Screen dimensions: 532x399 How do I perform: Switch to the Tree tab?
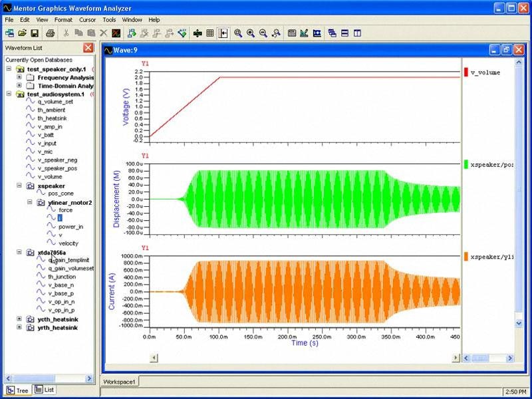(x=18, y=390)
